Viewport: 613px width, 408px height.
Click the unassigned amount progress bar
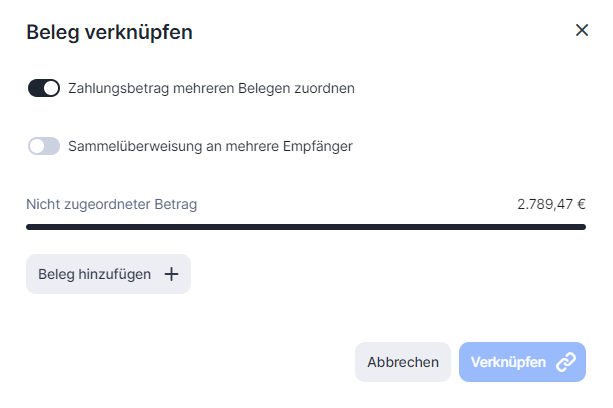305,227
